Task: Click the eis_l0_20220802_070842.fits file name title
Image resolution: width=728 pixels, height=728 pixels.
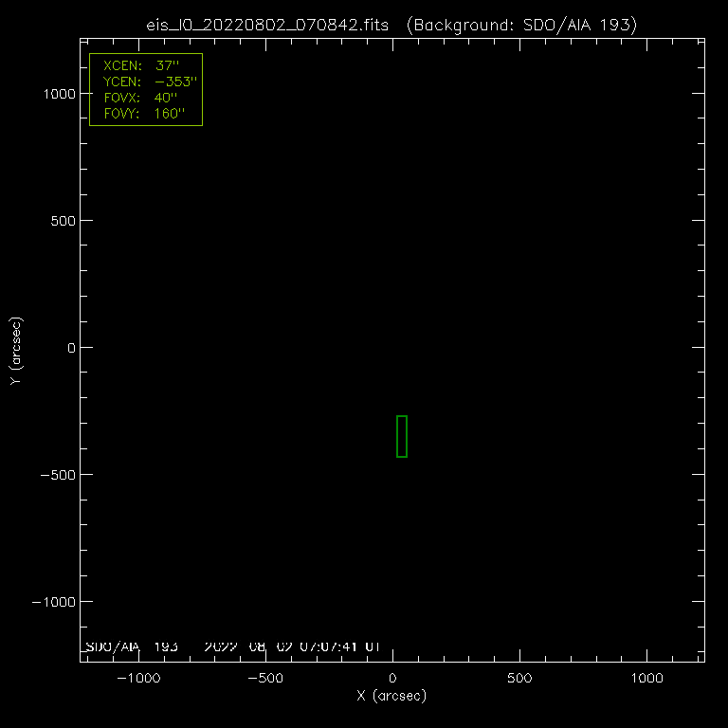Action: pyautogui.click(x=267, y=26)
